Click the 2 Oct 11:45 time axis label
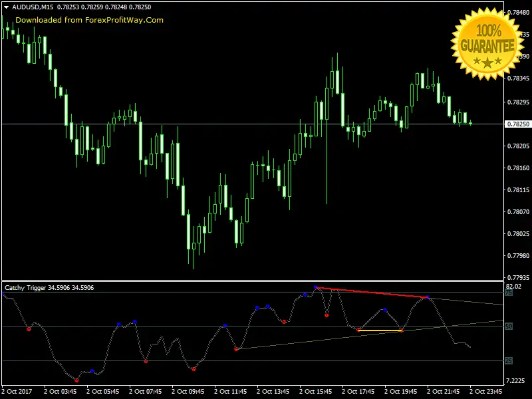The width and height of the screenshot is (532, 399). pyautogui.click(x=230, y=392)
